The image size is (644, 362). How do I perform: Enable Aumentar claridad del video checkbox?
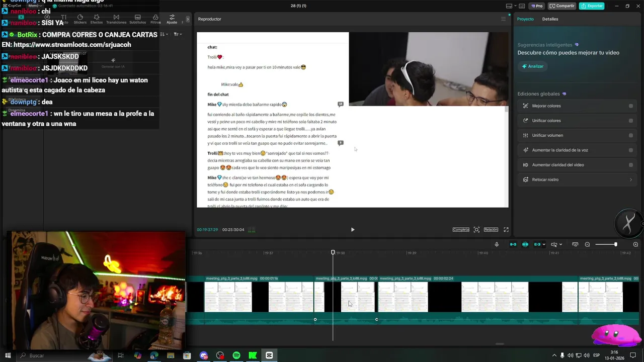(x=631, y=165)
